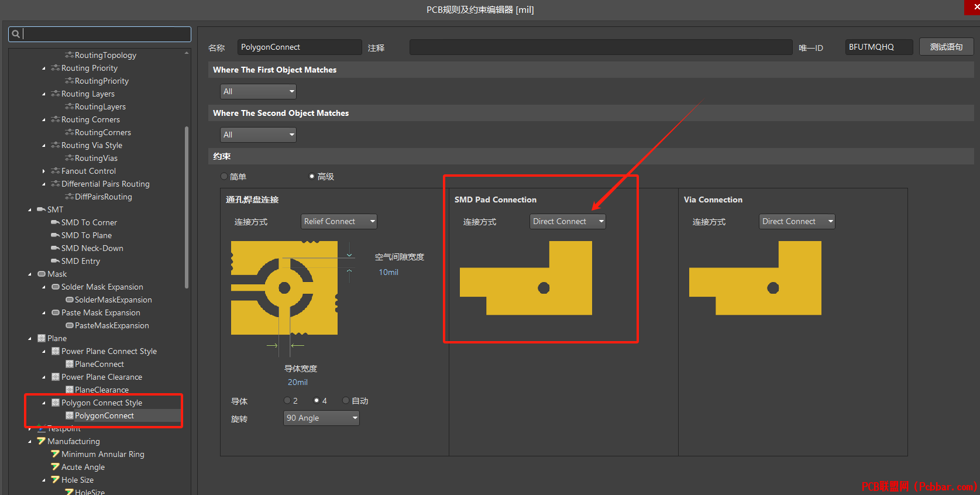Click the Minimum Annular Ring icon
The image size is (980, 495).
coord(55,454)
